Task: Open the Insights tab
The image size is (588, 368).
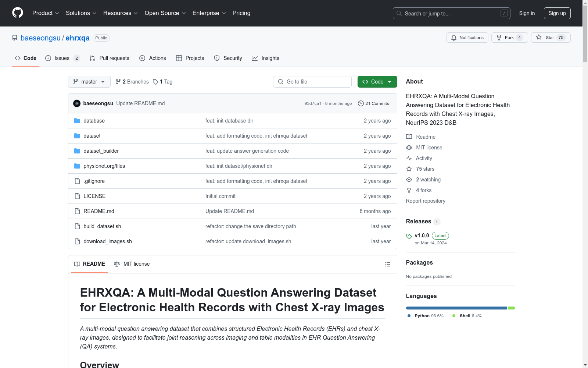Action: tap(265, 58)
